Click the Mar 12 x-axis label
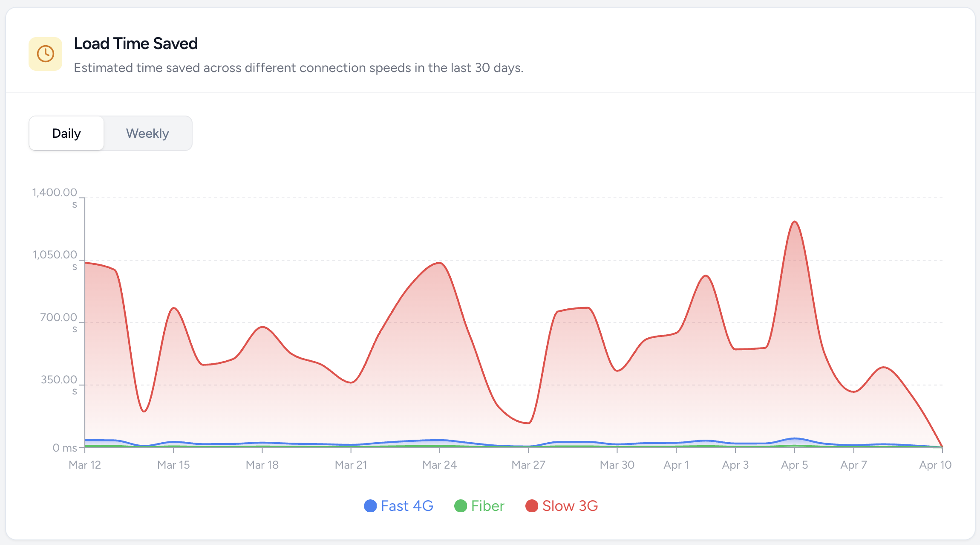Viewport: 980px width, 545px height. tap(85, 465)
